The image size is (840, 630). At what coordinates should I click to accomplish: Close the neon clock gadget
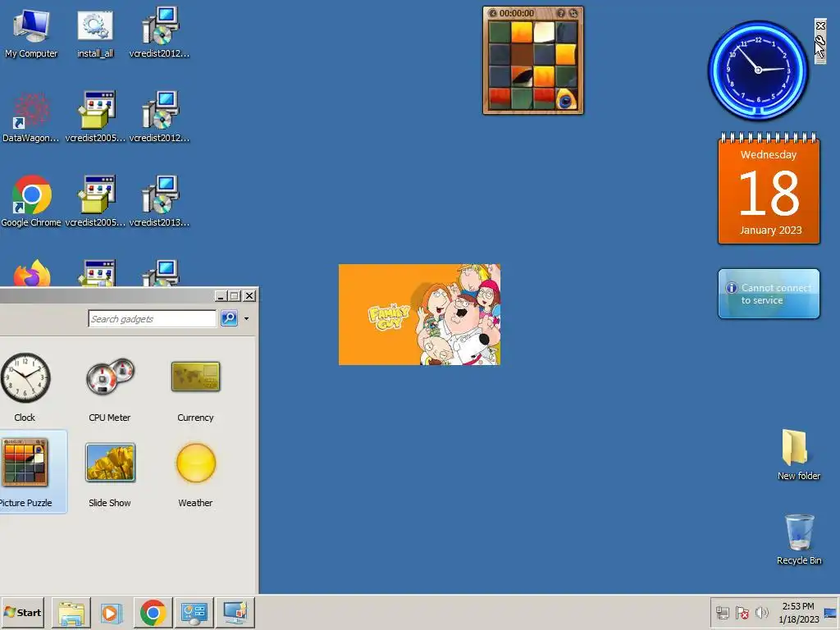[820, 25]
